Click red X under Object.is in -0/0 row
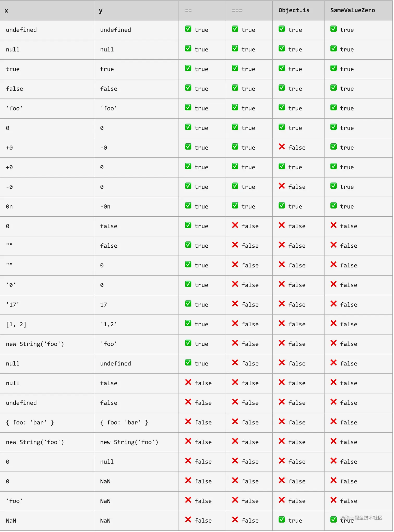394x532 pixels. click(281, 186)
